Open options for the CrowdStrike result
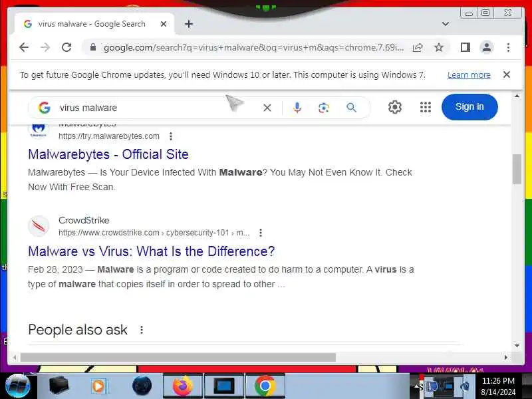 point(261,233)
